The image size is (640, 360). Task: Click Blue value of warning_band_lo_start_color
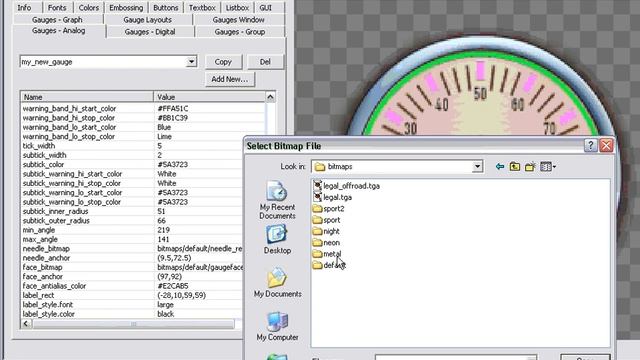tap(164, 127)
